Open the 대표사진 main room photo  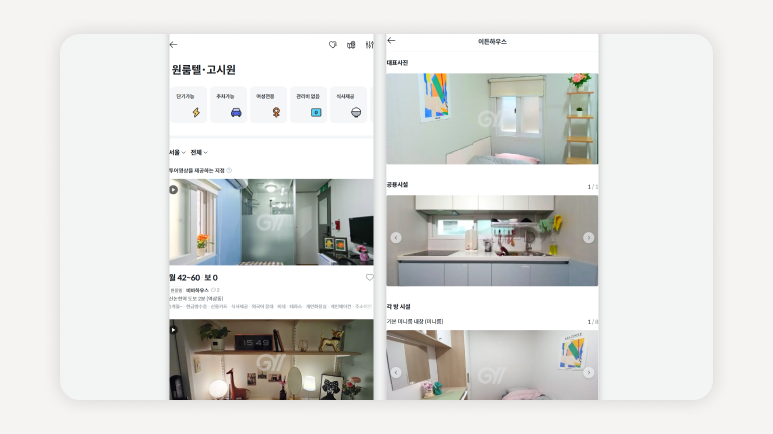click(x=492, y=119)
